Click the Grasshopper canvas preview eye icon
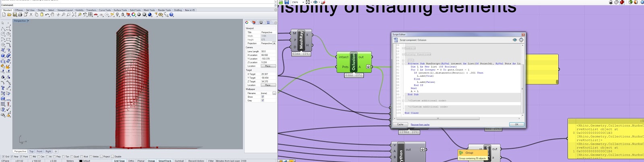Viewport: 644px width, 162px height. click(316, 2)
